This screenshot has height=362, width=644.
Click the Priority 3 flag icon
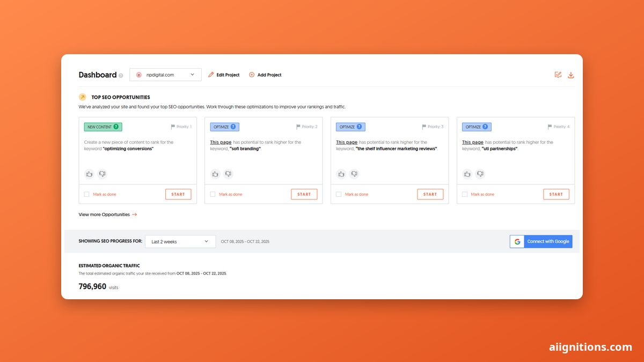pyautogui.click(x=425, y=127)
